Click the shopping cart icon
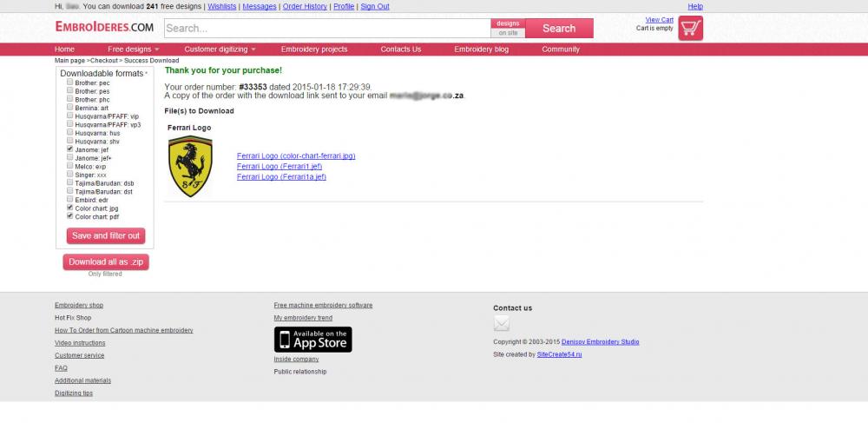The width and height of the screenshot is (868, 423). 690,29
